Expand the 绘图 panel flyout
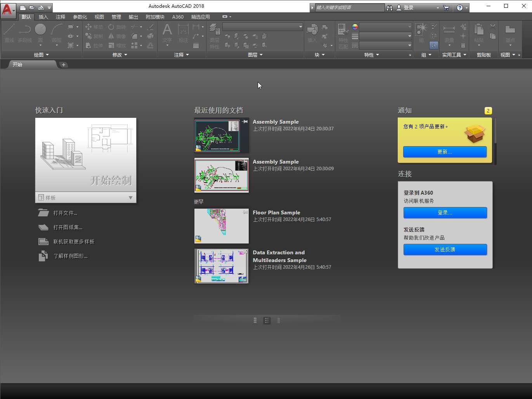The image size is (532, 399). coord(42,55)
